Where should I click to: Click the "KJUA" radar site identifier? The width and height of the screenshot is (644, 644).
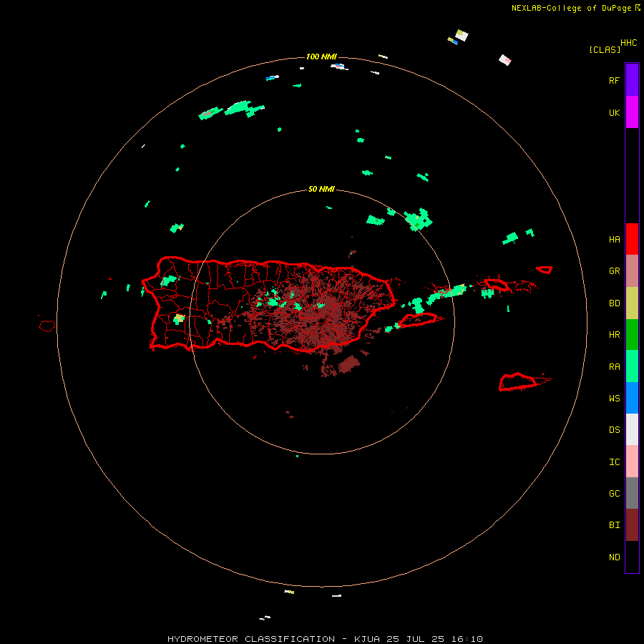click(x=368, y=639)
